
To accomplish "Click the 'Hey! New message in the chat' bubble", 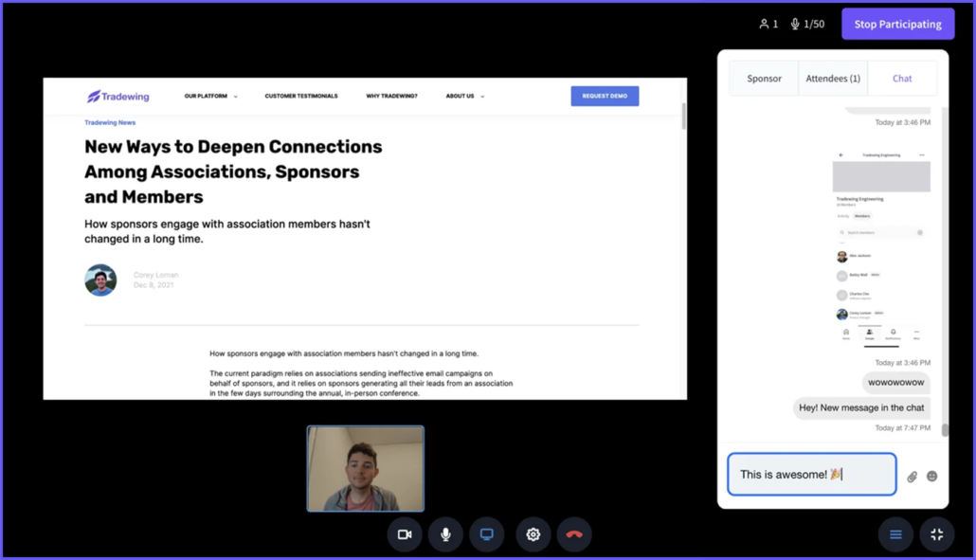I will 861,407.
